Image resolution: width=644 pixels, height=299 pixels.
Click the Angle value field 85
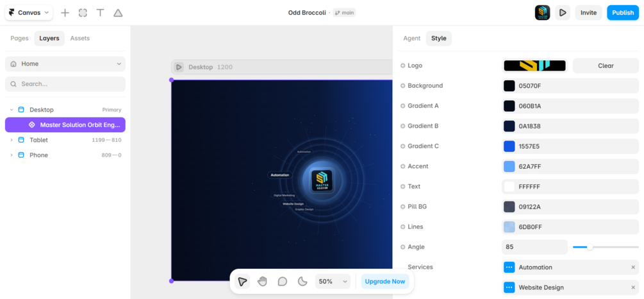pyautogui.click(x=535, y=247)
